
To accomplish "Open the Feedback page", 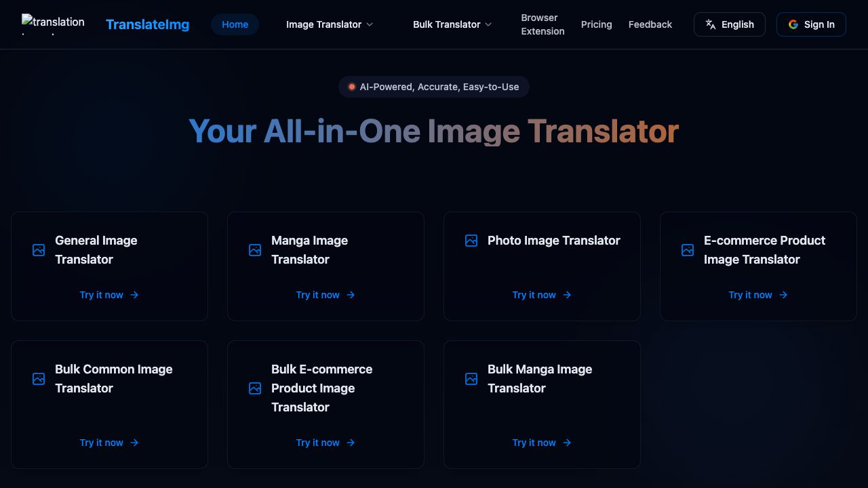I will point(650,24).
